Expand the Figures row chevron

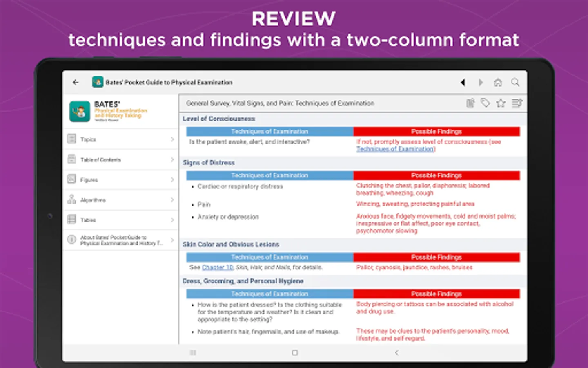click(172, 180)
